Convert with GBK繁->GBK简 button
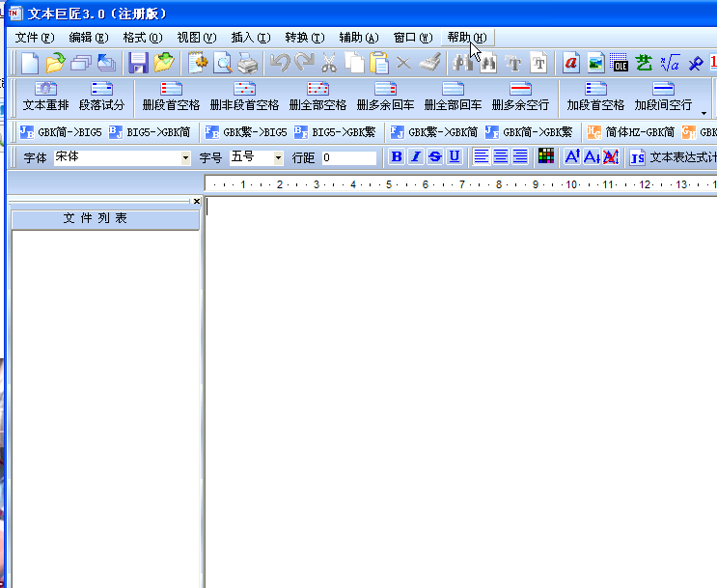This screenshot has width=717, height=588. 434,132
